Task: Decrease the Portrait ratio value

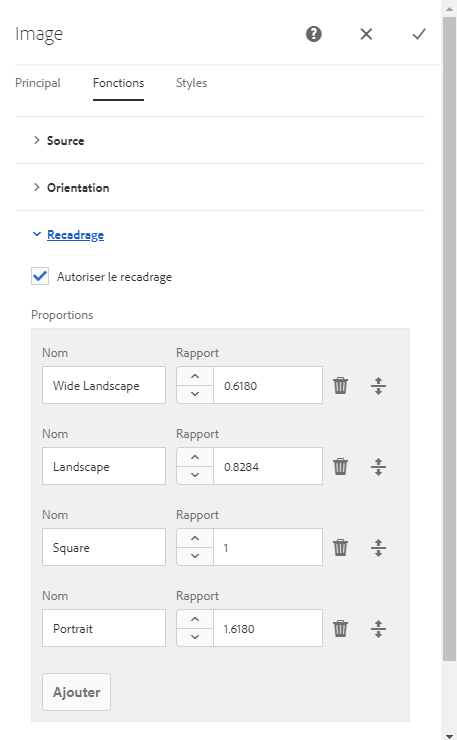Action: (195, 637)
